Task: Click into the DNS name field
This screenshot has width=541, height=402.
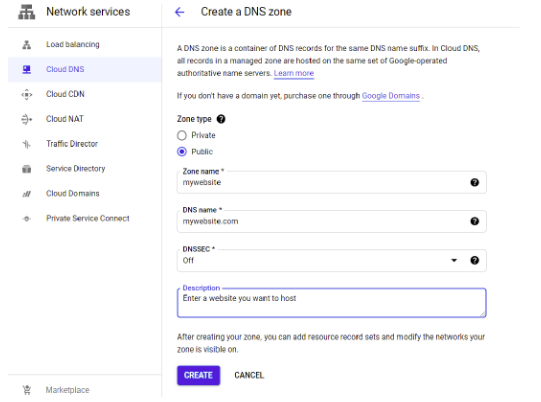Action: [x=331, y=222]
